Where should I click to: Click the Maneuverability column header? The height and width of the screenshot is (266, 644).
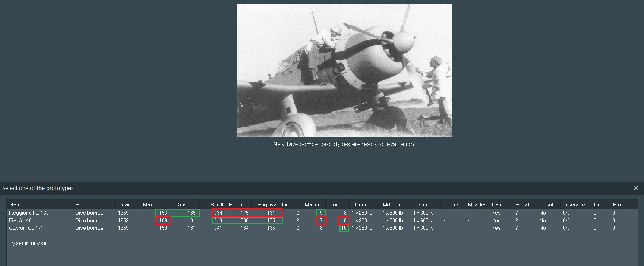tap(314, 204)
